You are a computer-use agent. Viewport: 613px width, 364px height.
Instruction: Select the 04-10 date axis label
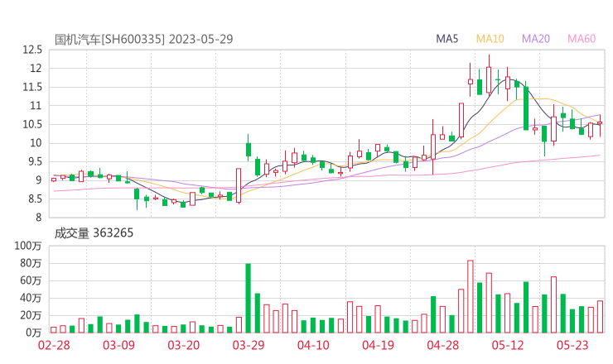pyautogui.click(x=313, y=345)
